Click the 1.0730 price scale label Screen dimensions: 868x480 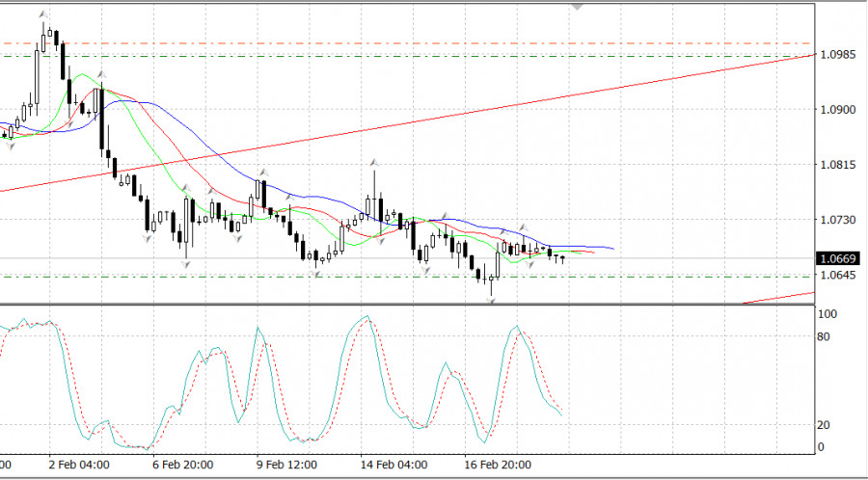837,221
